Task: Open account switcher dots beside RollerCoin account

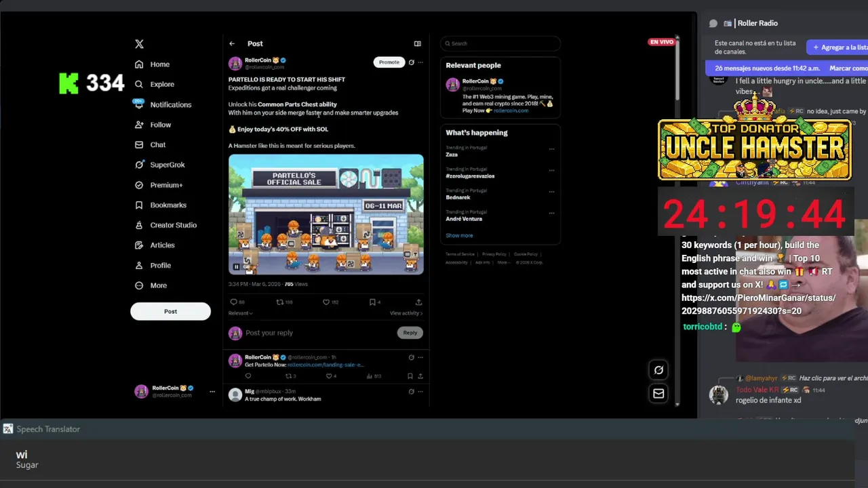Action: click(212, 392)
